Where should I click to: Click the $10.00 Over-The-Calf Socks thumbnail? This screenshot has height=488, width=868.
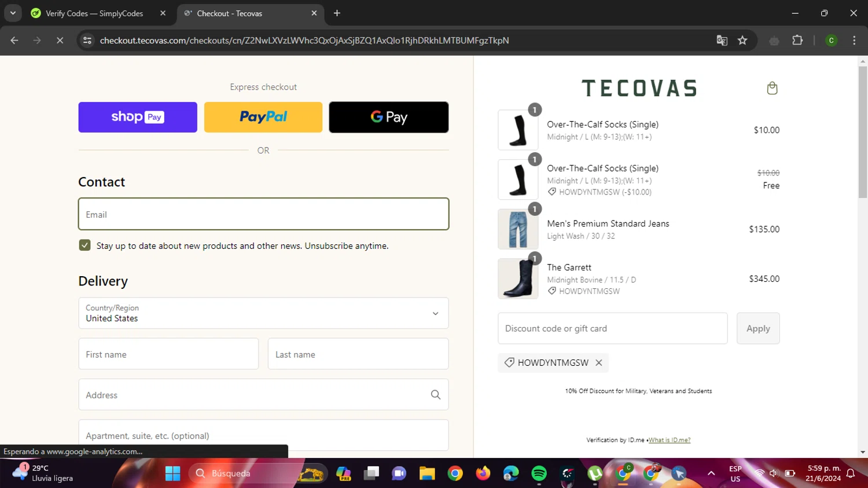[518, 130]
